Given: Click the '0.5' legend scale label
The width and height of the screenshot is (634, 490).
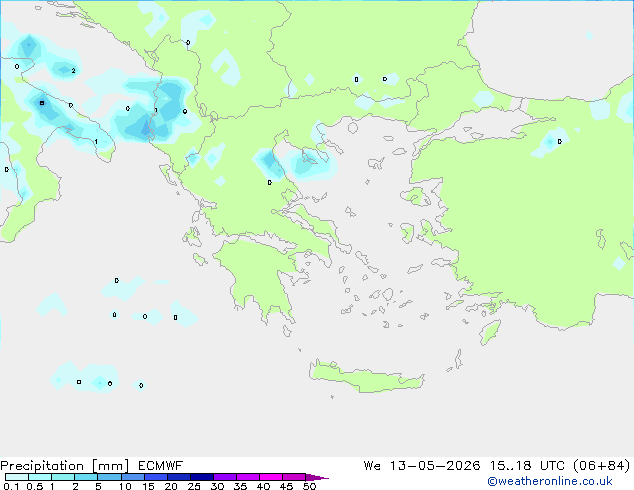Looking at the screenshot, I should click(x=35, y=486).
